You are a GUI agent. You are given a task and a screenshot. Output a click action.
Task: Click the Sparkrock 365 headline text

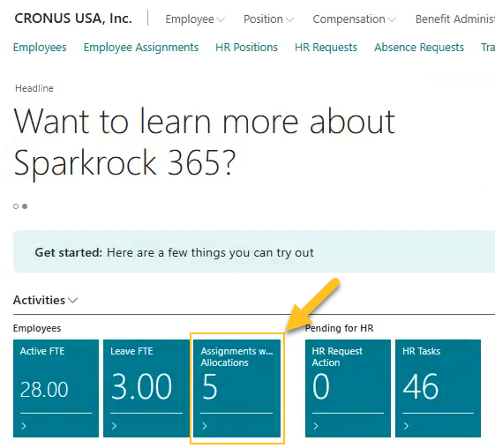204,142
